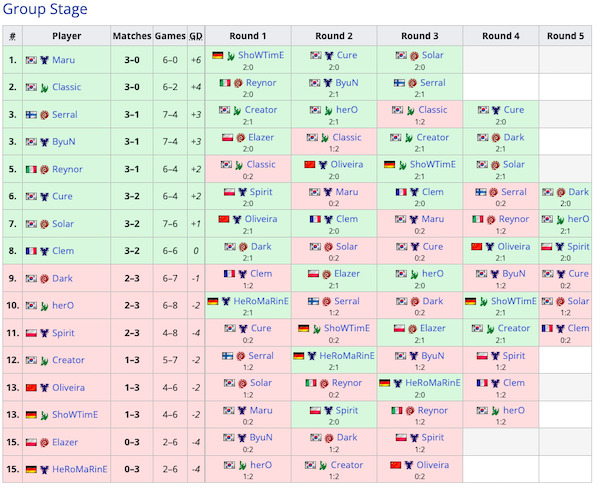
Task: Open Classic's player page from the Player column
Action: (67, 87)
